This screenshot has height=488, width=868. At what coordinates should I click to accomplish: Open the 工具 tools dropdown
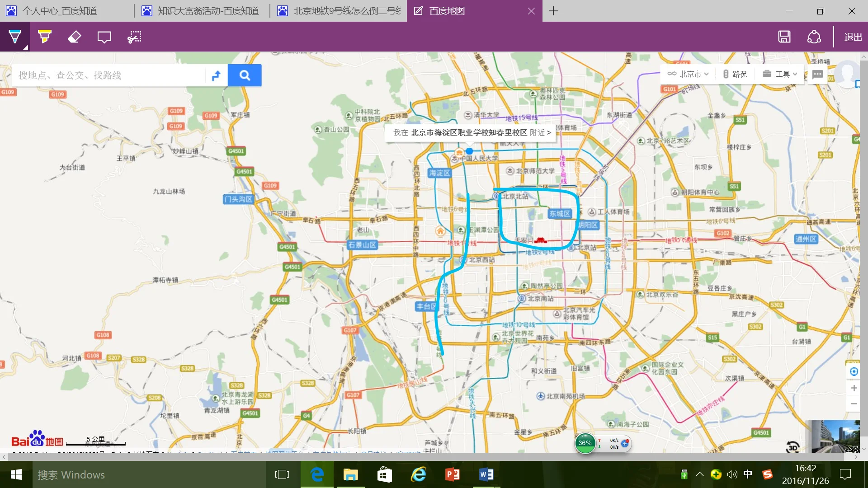(779, 74)
